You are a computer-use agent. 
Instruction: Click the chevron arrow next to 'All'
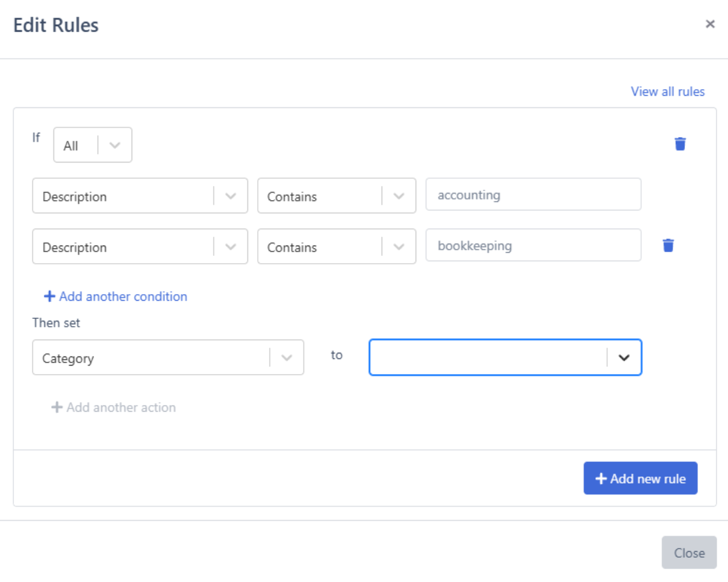(115, 145)
